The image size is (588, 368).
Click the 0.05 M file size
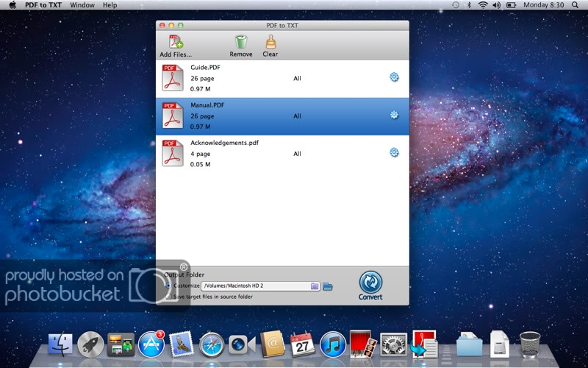tap(200, 164)
